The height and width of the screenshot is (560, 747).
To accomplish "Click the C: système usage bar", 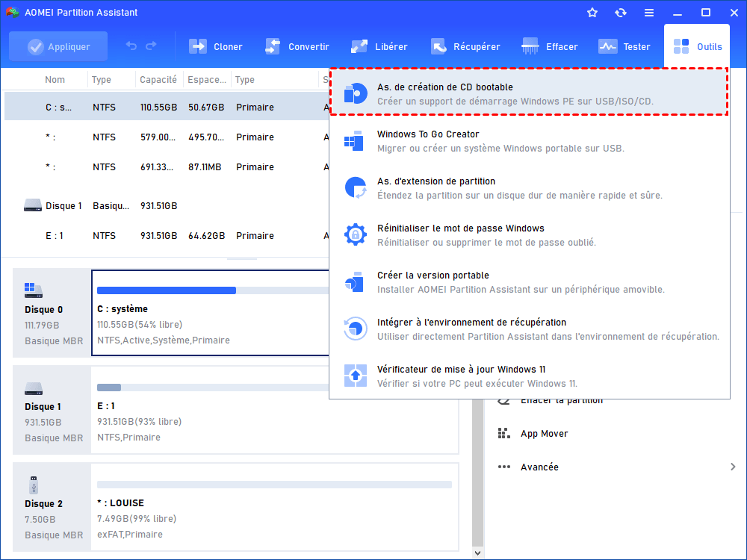I will (x=212, y=290).
